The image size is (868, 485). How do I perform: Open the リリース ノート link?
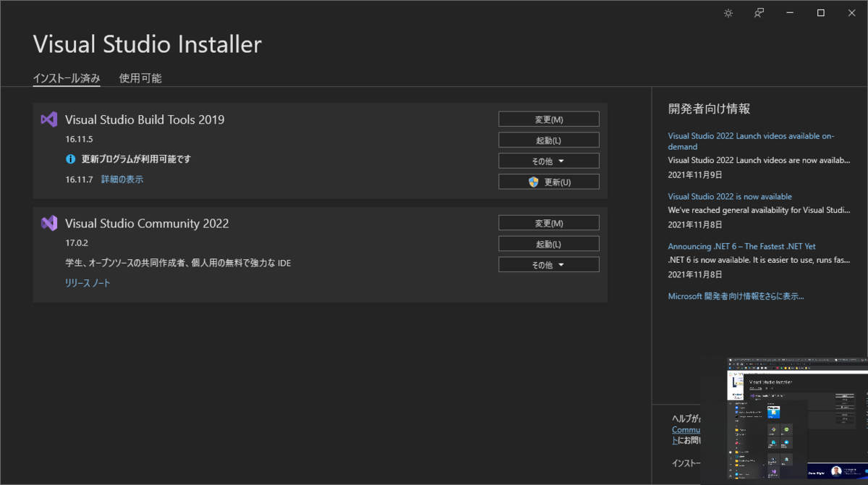pyautogui.click(x=88, y=283)
